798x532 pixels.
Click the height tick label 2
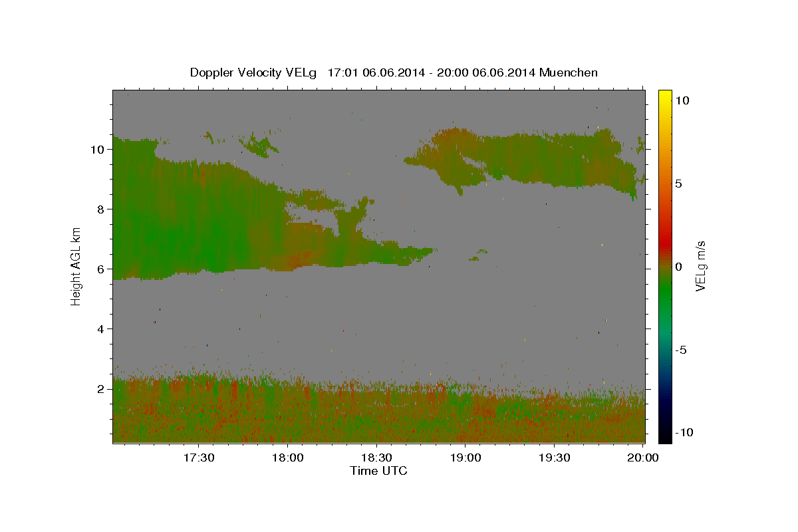pyautogui.click(x=102, y=389)
